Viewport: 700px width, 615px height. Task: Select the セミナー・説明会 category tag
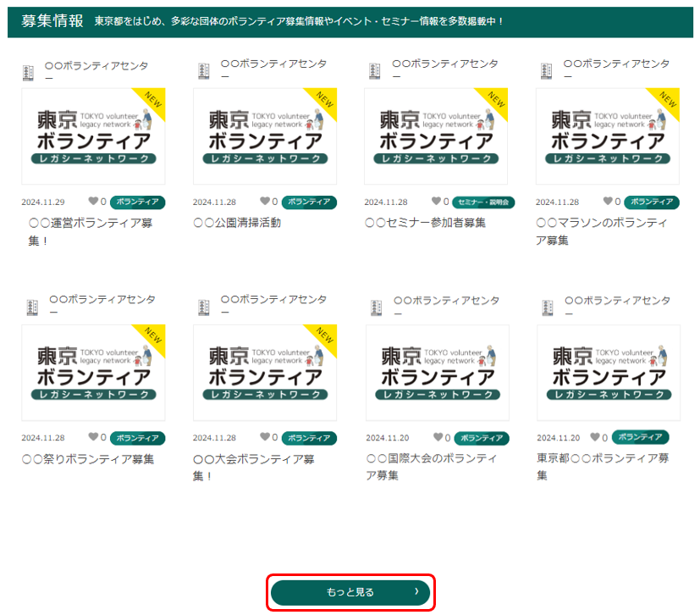coord(482,202)
